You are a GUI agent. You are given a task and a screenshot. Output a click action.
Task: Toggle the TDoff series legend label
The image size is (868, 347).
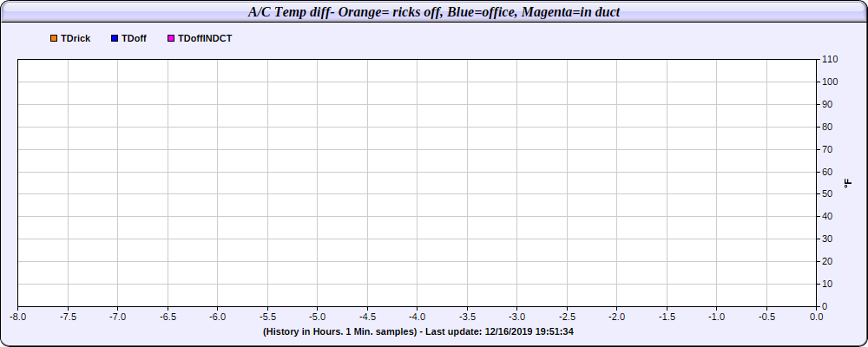(x=134, y=39)
